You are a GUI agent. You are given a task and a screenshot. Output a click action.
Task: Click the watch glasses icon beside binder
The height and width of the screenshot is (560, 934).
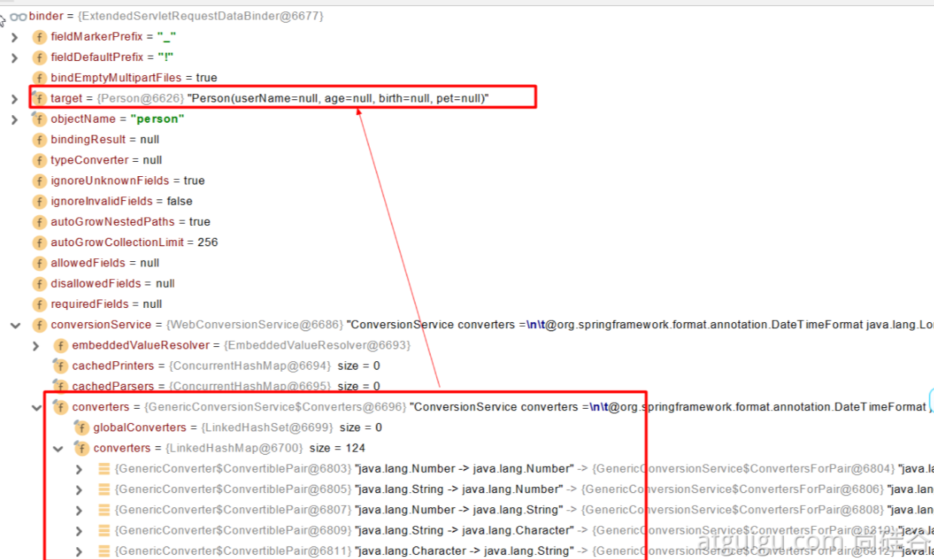tap(19, 17)
